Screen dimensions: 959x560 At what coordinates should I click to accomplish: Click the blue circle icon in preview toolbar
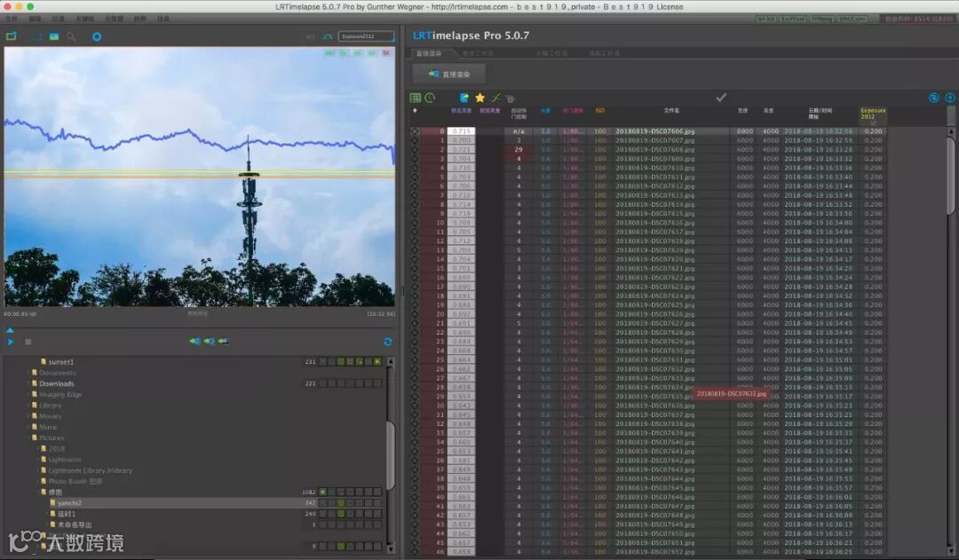97,36
